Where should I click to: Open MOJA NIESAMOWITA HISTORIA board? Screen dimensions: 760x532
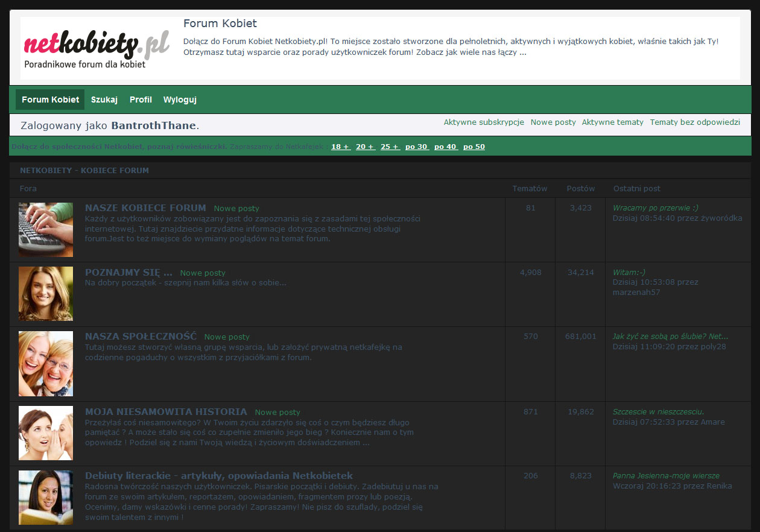[166, 411]
